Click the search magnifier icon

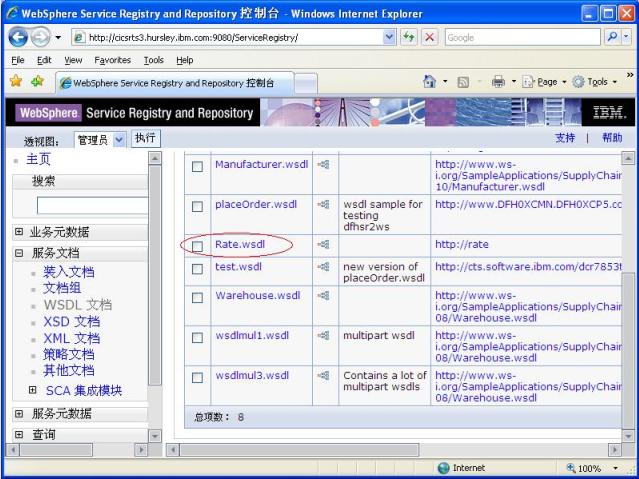[612, 38]
